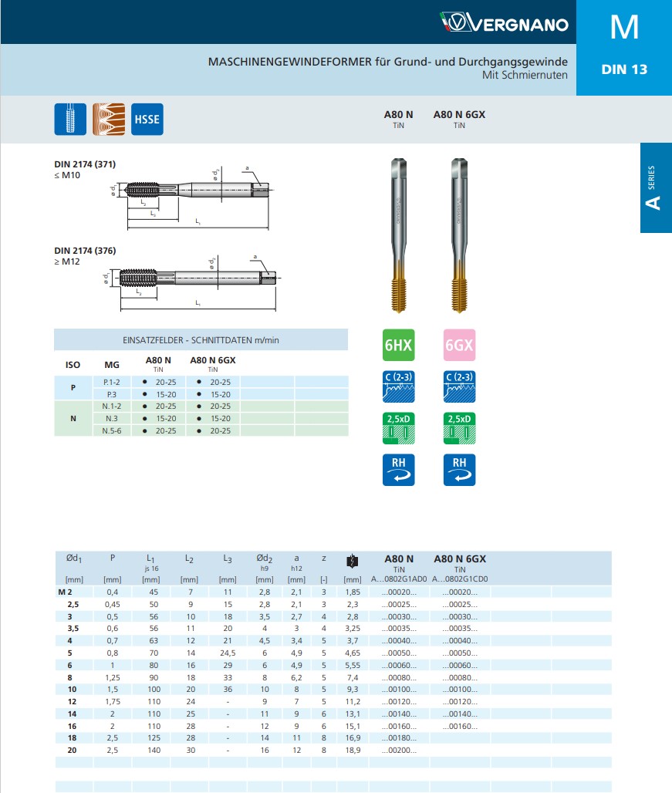672x793 pixels.
Task: Click the C (2-3) chamfer icon below 6GX
Action: tap(459, 387)
